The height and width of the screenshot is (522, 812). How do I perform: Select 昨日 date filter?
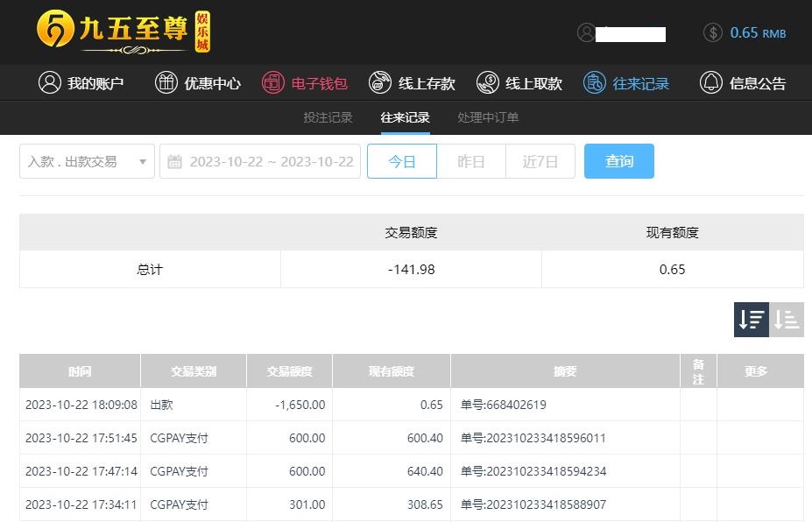click(x=471, y=161)
